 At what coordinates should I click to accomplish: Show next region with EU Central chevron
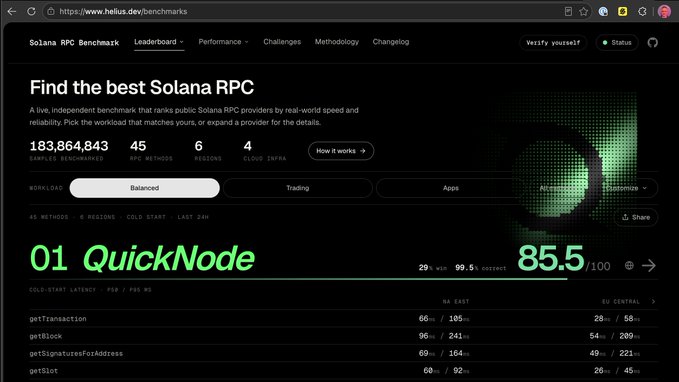point(653,301)
